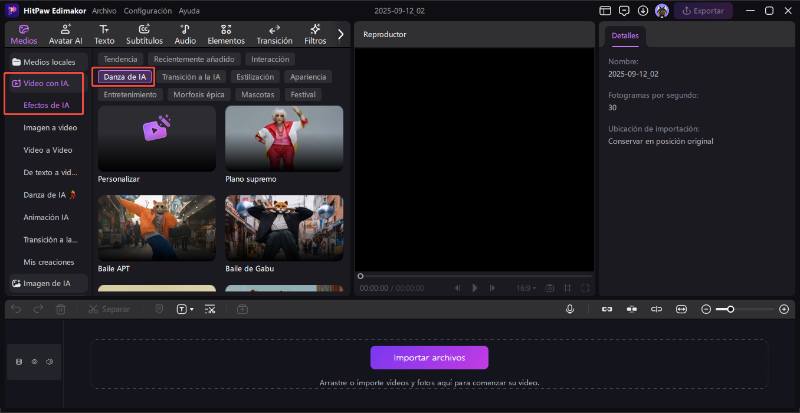Viewport: 800px width, 413px height.
Task: Step to the next frame in player
Action: [x=492, y=288]
